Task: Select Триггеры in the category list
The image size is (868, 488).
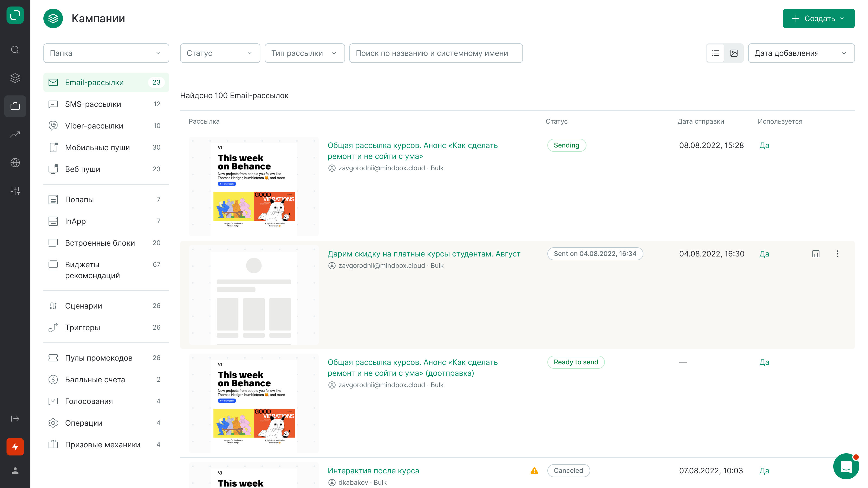Action: click(x=106, y=327)
